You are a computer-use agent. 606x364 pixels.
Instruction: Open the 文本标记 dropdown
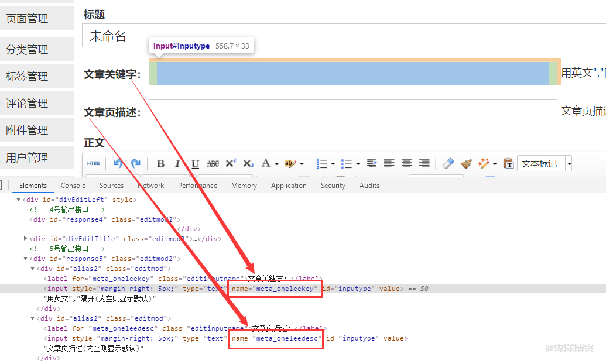569,164
